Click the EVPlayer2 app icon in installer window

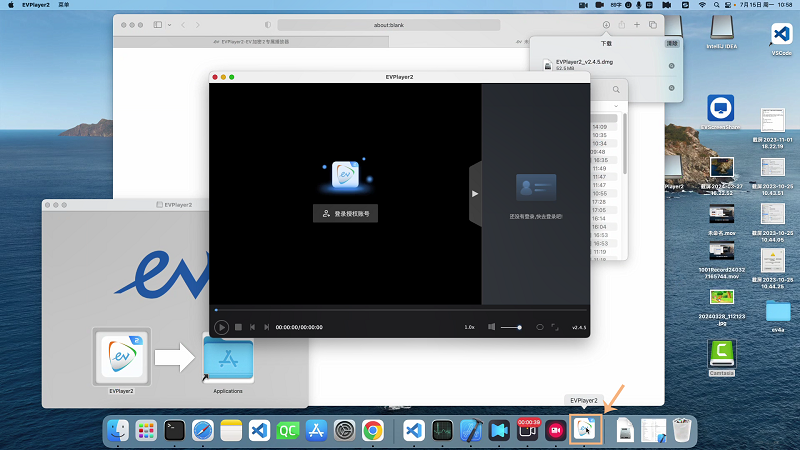click(121, 358)
